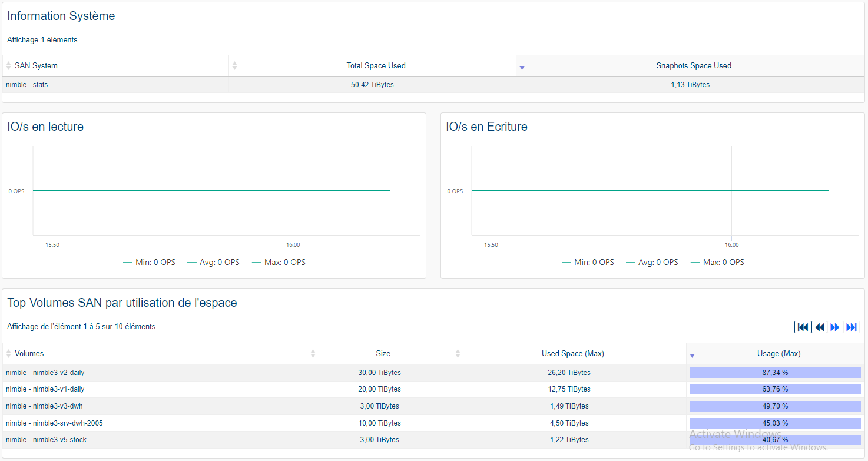Click sort arrows beside SAN System header
This screenshot has width=868, height=461.
point(9,65)
